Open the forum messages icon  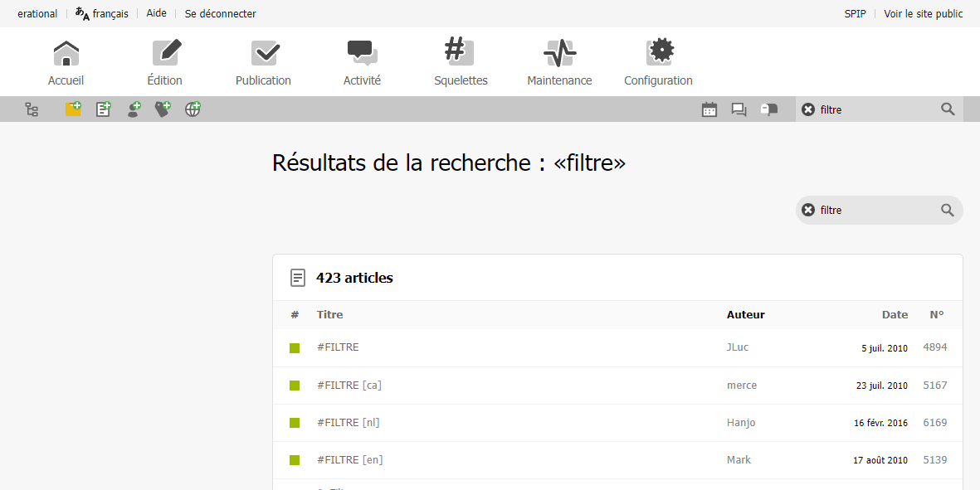[x=739, y=109]
